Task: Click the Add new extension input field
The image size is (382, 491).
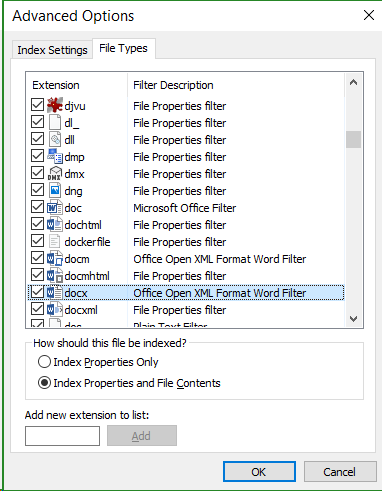Action: pyautogui.click(x=62, y=436)
